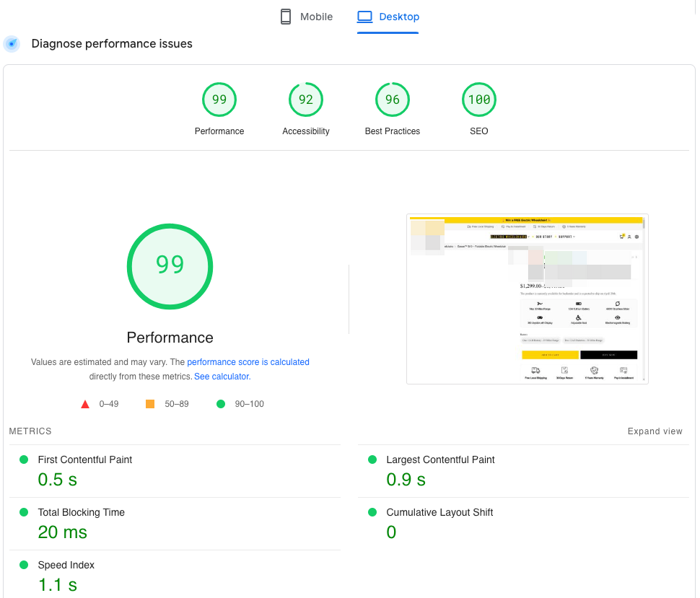Open the See calculator link
Viewport: 700px width, 598px height.
[x=221, y=377]
